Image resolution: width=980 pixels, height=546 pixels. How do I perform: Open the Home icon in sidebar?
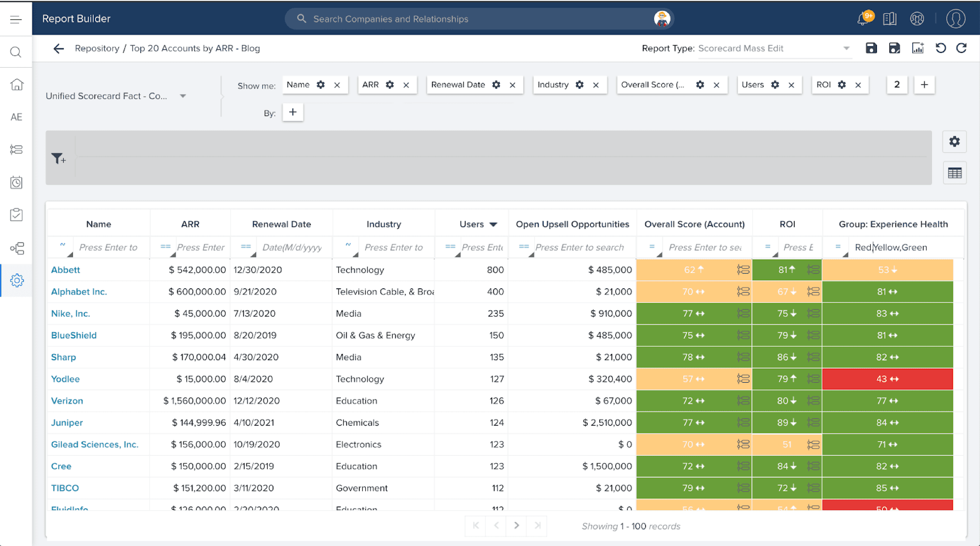pyautogui.click(x=16, y=85)
